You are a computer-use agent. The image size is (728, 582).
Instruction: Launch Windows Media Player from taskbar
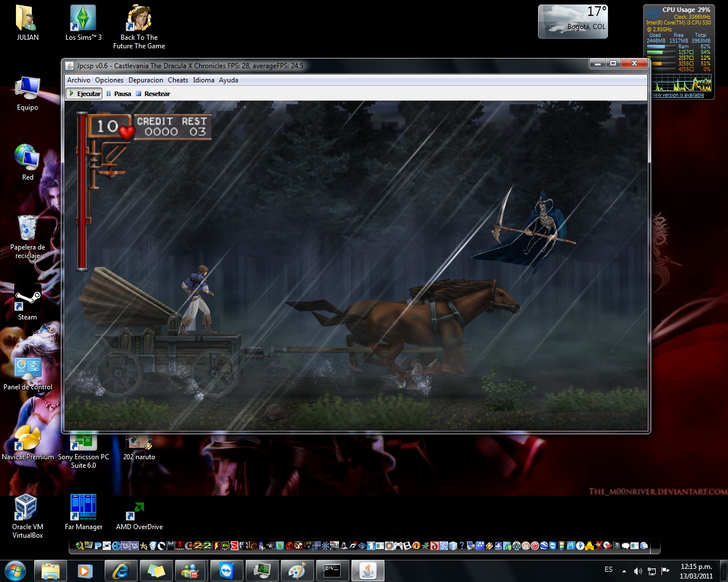click(x=85, y=571)
